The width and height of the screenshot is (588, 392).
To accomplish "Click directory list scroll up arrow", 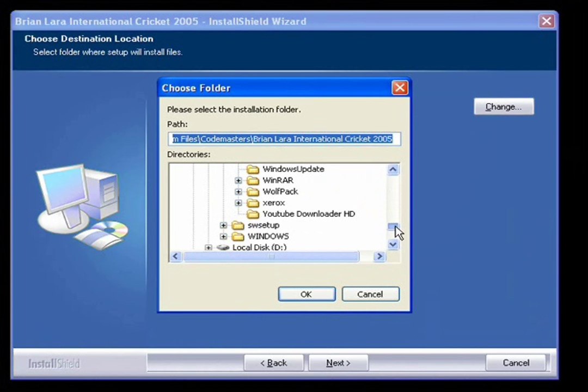I will [x=393, y=169].
